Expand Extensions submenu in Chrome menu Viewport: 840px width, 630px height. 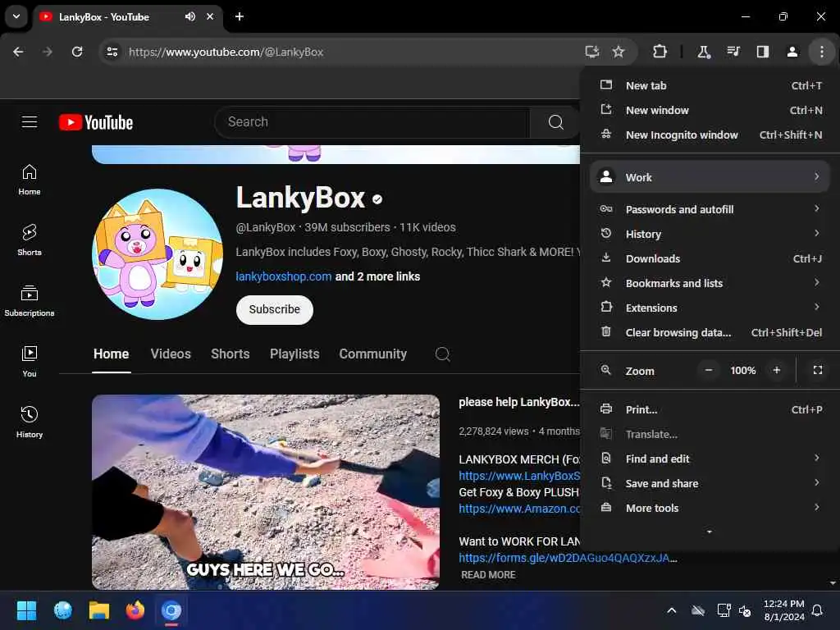[710, 308]
